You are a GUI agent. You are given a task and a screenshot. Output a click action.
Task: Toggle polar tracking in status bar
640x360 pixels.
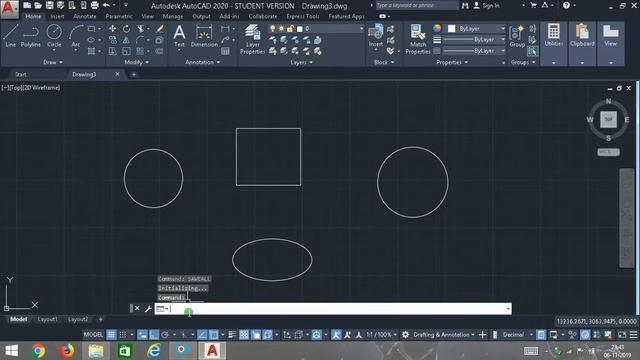(x=165, y=335)
